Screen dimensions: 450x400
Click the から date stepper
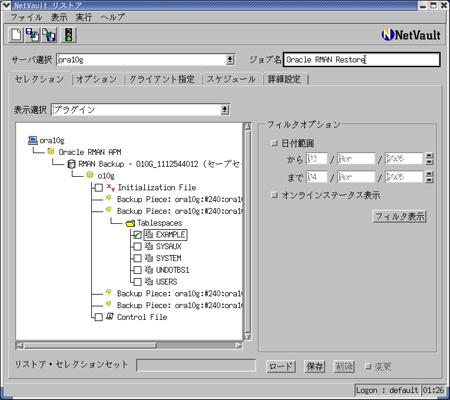tap(430, 159)
